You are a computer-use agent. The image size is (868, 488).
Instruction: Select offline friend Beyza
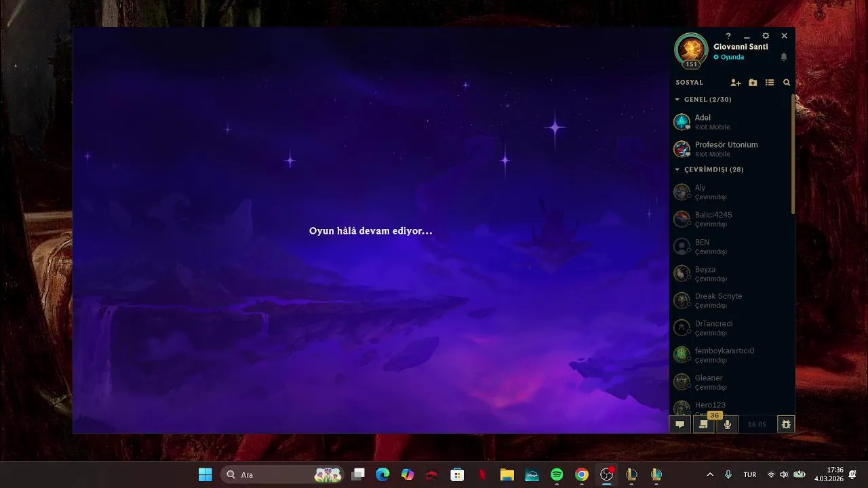click(730, 274)
